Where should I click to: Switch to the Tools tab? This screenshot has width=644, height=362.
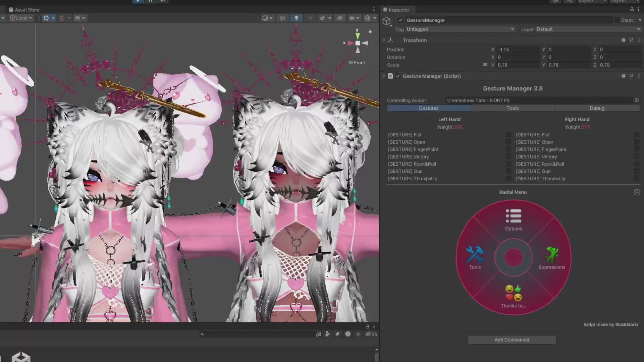point(512,108)
